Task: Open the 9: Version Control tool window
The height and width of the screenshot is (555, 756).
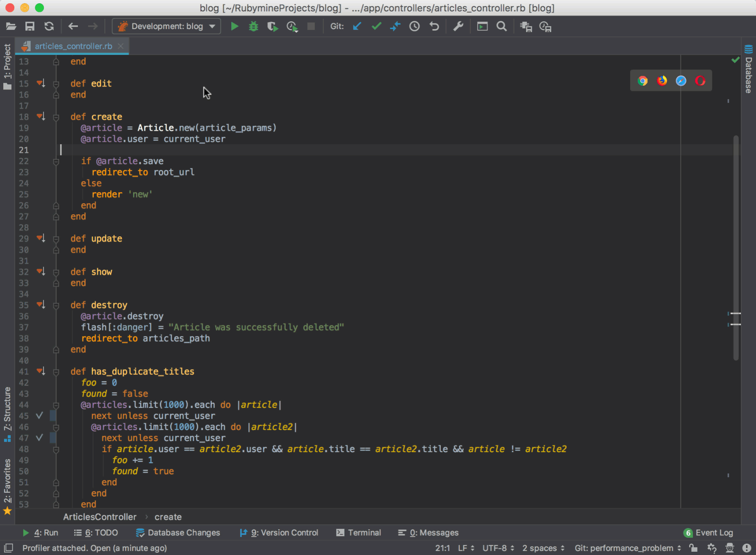Action: [279, 532]
